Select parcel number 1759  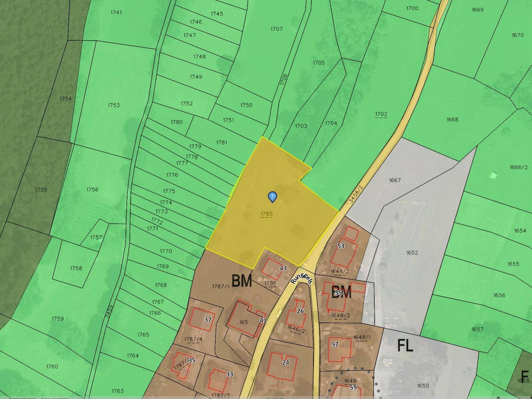[x=58, y=319]
